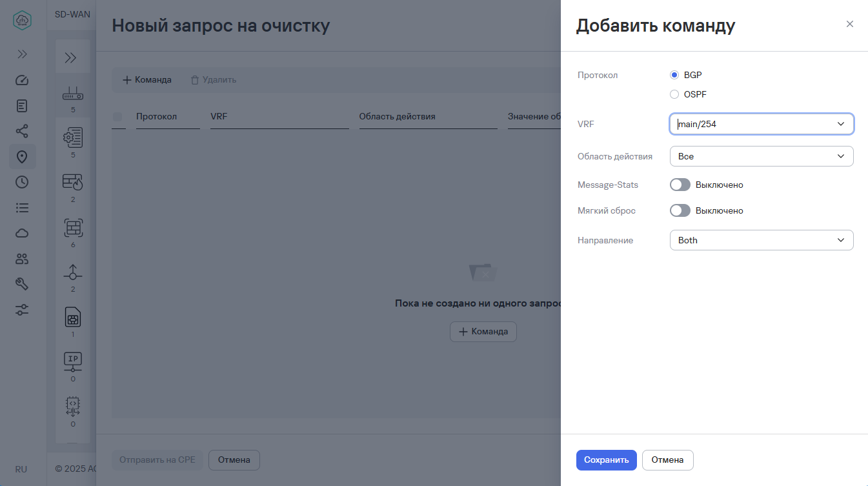Open the clock history icon
The image size is (868, 486).
coord(23,182)
